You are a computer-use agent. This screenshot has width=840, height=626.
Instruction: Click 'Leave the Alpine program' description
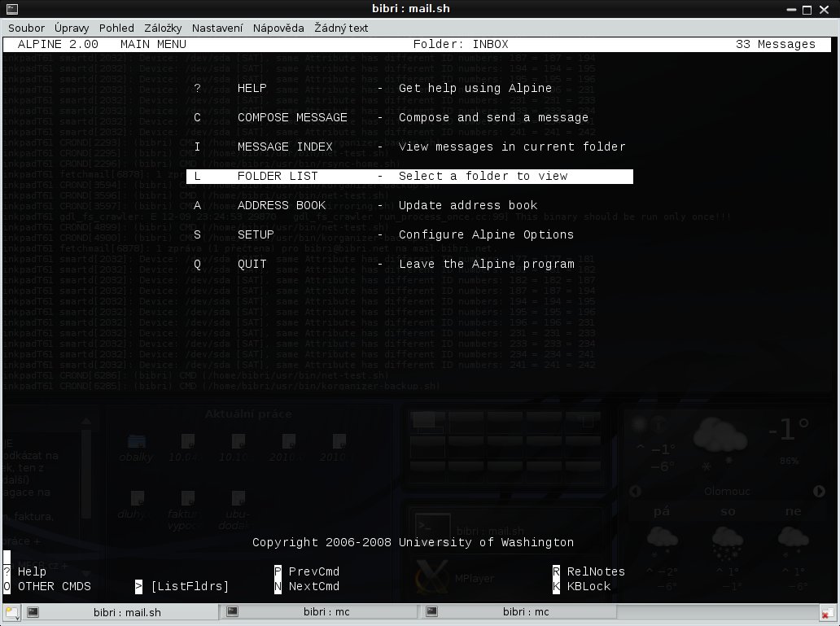click(487, 265)
